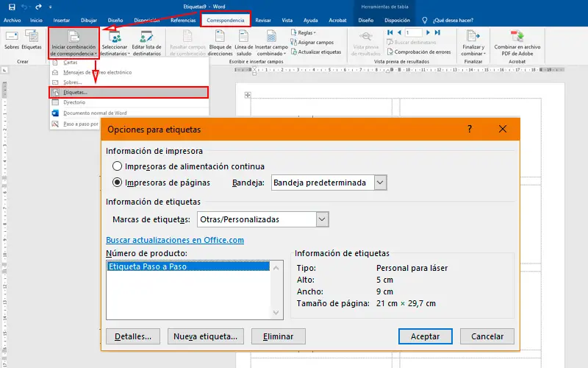
Task: Open the Acrobat tab
Action: (x=337, y=21)
